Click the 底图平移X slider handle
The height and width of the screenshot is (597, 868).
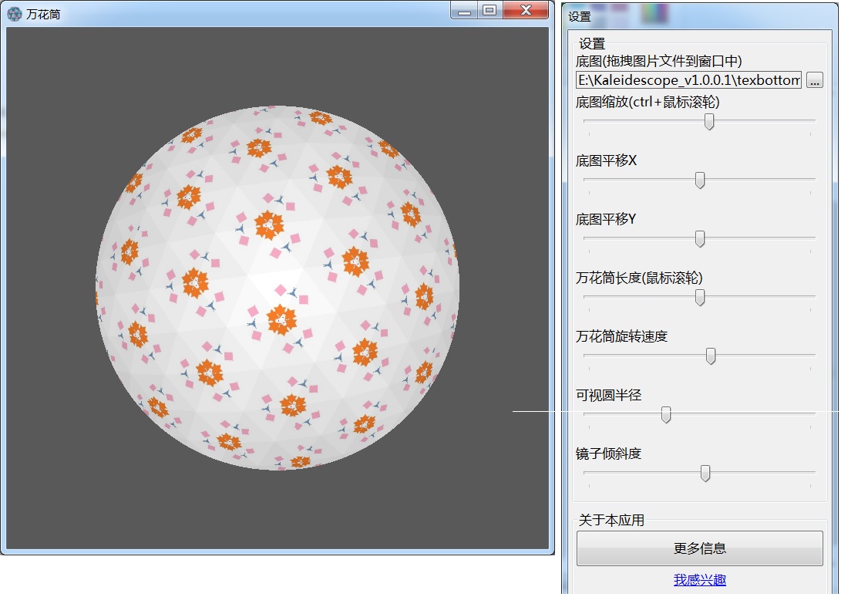coord(700,180)
